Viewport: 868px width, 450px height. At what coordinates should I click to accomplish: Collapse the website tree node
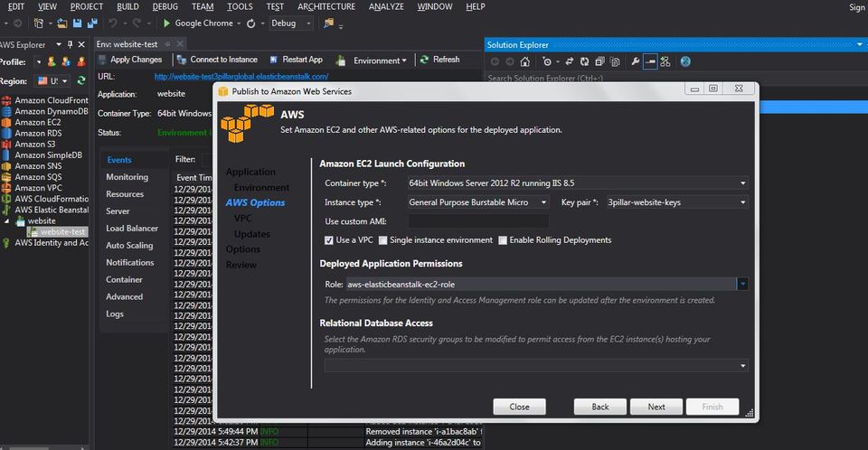pyautogui.click(x=7, y=220)
